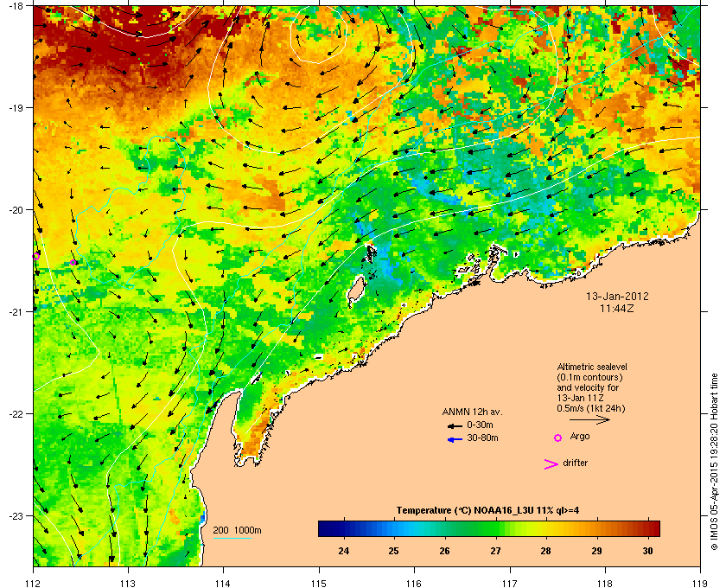
Task: Click the small island group near 115.5, -20.4
Action: (x=371, y=254)
